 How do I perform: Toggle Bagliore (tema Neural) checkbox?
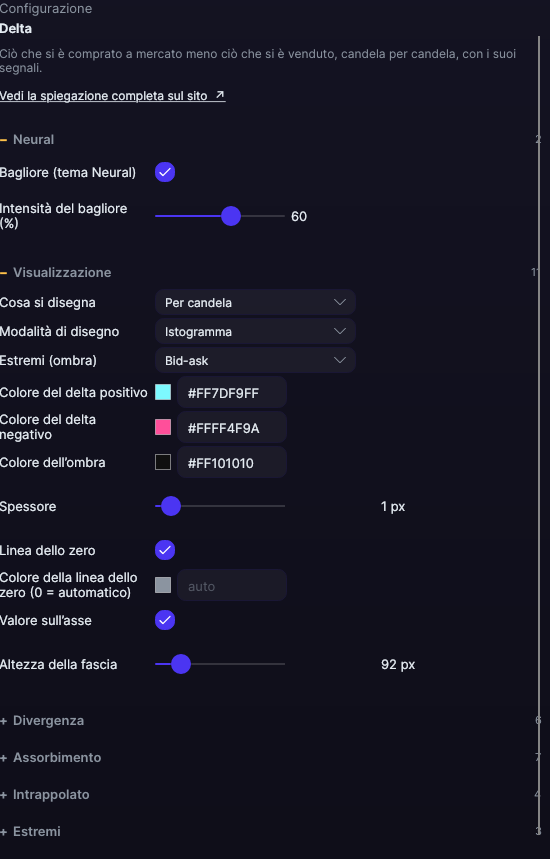(165, 172)
